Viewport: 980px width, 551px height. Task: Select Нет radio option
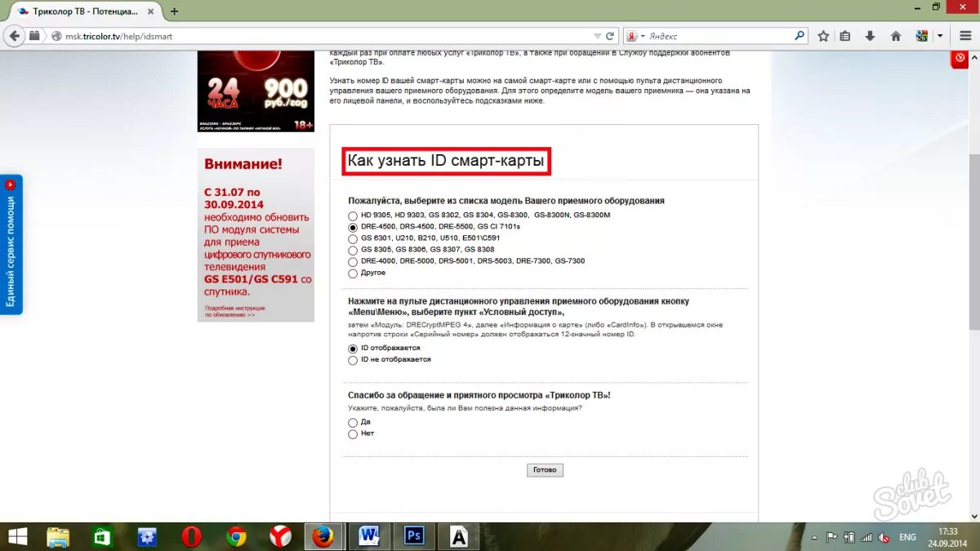pyautogui.click(x=353, y=434)
